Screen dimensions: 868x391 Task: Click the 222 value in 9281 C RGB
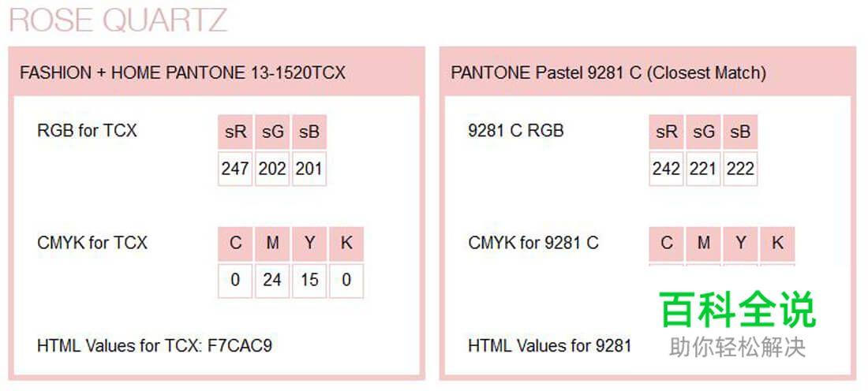pos(740,169)
